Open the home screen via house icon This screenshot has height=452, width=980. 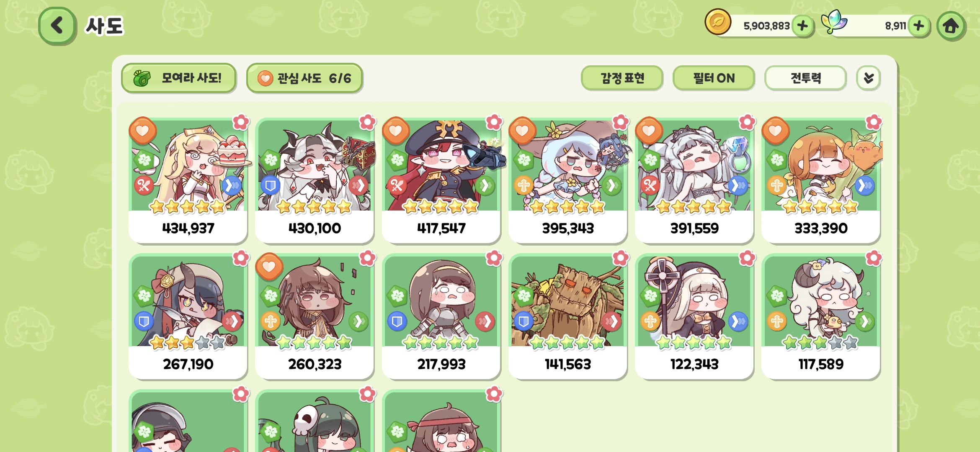951,26
